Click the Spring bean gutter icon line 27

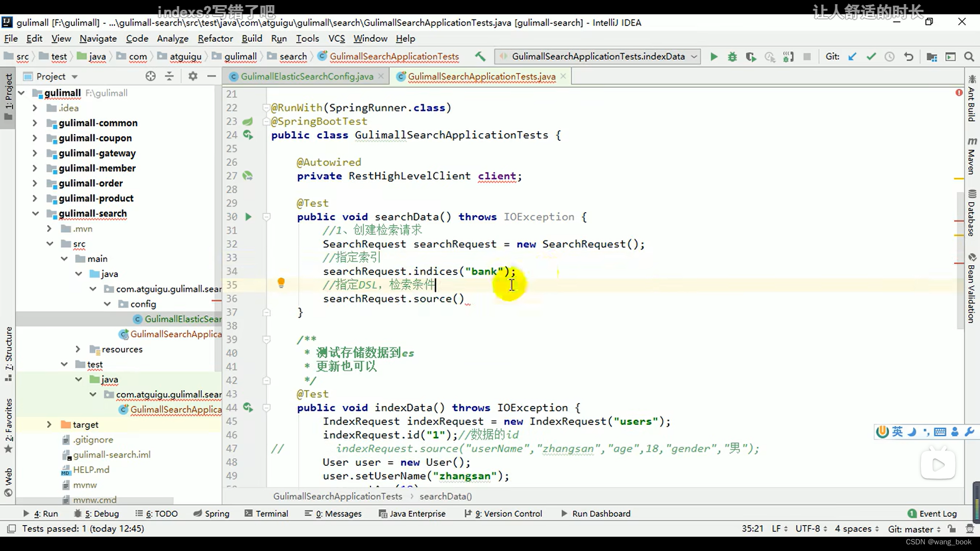[x=248, y=176]
